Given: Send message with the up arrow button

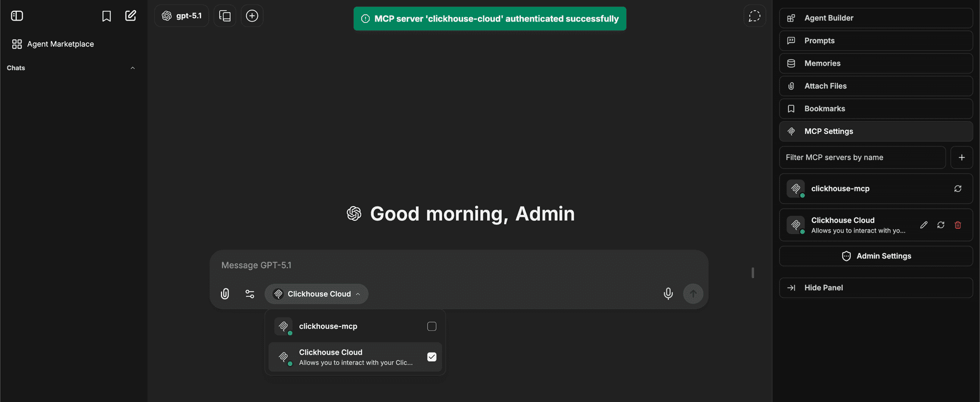Looking at the screenshot, I should 693,294.
